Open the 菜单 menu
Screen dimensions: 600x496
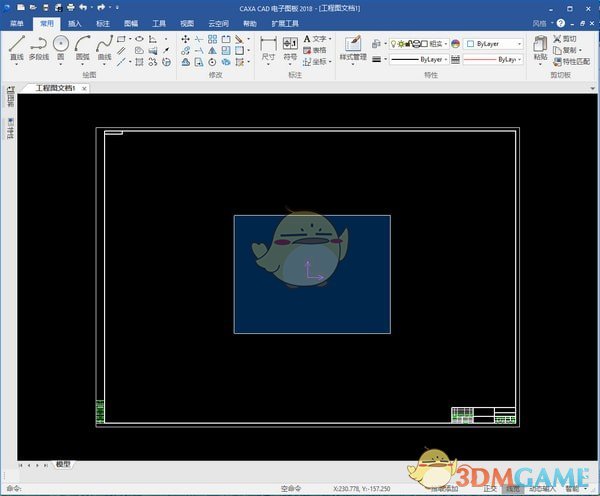coord(16,22)
